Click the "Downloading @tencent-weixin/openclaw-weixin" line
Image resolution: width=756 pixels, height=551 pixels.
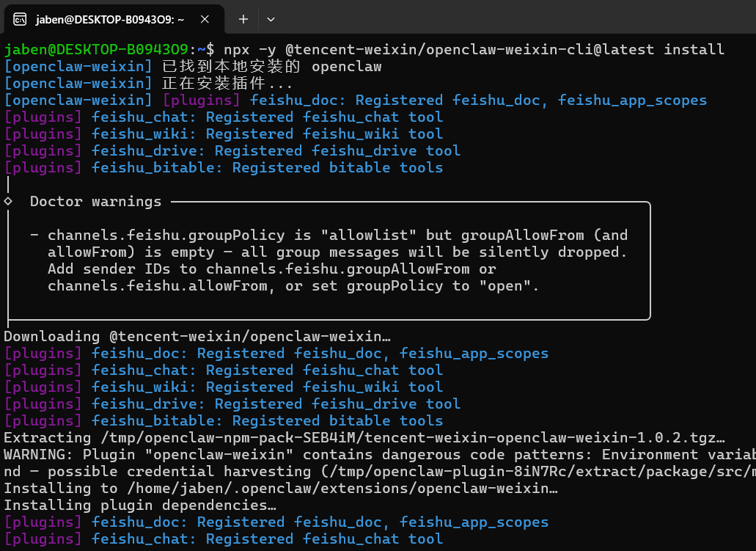[x=197, y=337]
